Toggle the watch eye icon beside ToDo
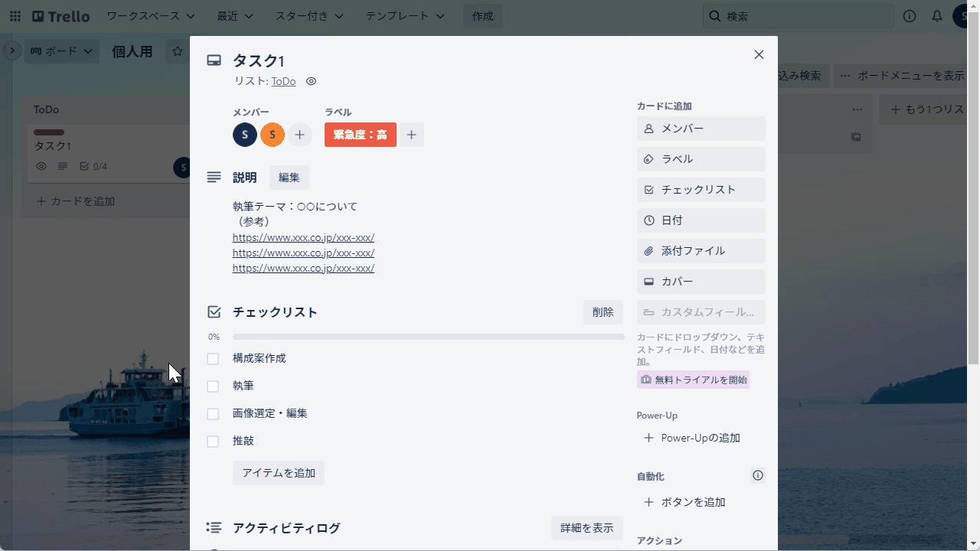This screenshot has width=980, height=551. click(x=311, y=81)
